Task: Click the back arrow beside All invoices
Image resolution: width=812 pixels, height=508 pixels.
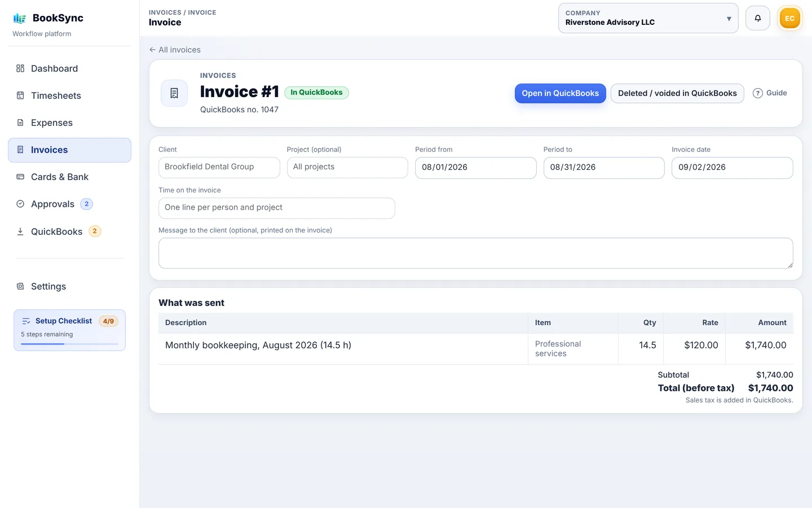Action: coord(152,50)
